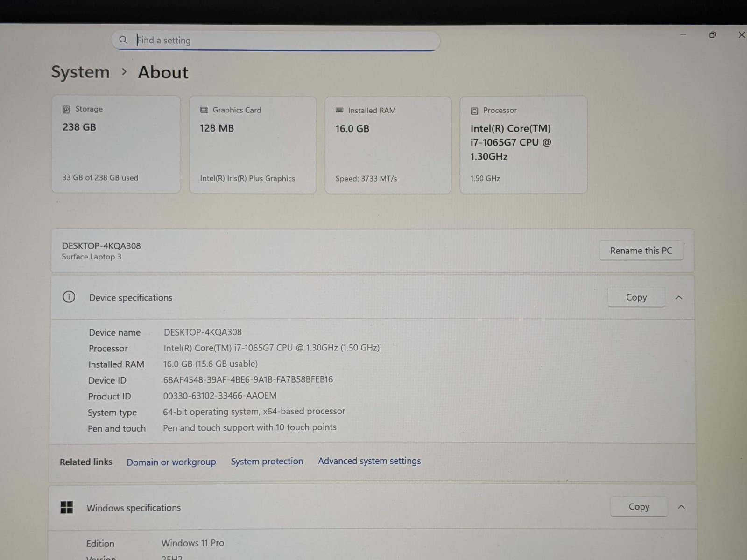
Task: Select the Device ID value text
Action: pos(248,379)
